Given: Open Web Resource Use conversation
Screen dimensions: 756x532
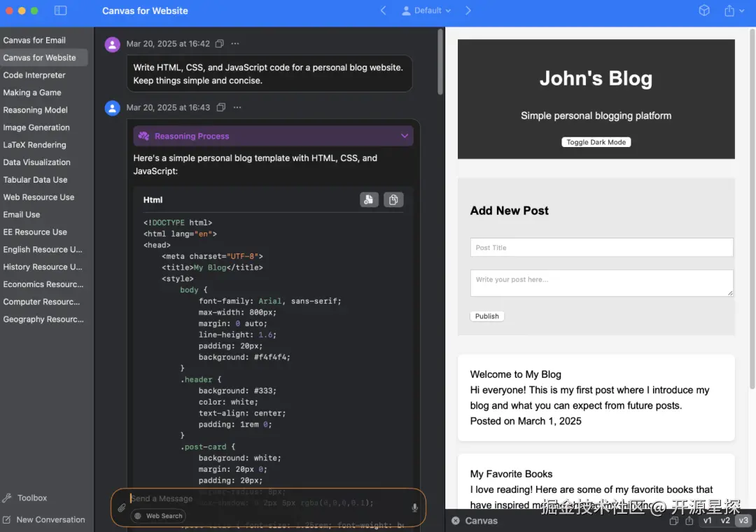Looking at the screenshot, I should coord(44,197).
